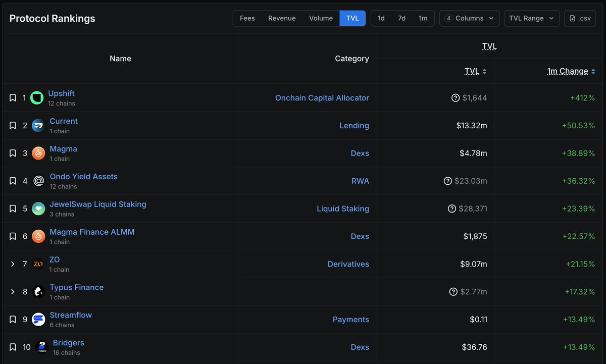Open the Ondo Yield Assets link
This screenshot has width=606, height=364.
(x=83, y=177)
